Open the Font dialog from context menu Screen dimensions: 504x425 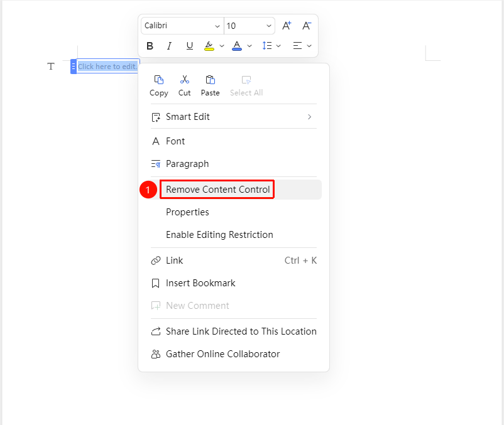pos(234,141)
